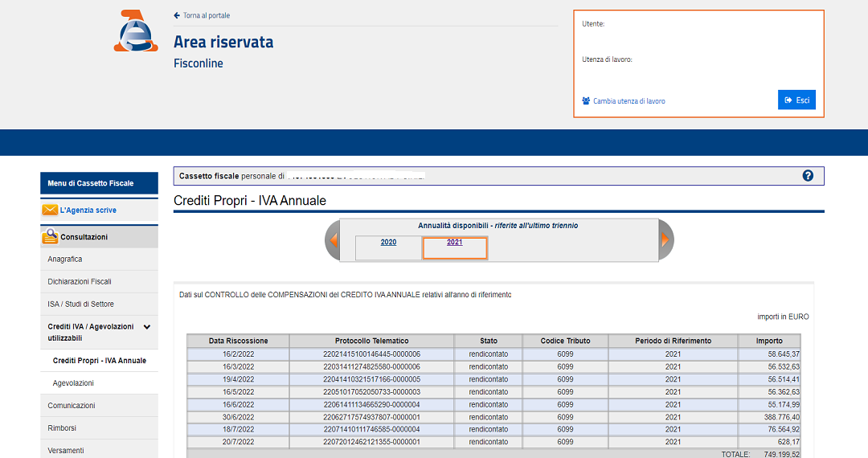Viewport: 868px width, 458px height.
Task: Select Crediti Propri - IVA Annuale submenu
Action: tap(100, 361)
